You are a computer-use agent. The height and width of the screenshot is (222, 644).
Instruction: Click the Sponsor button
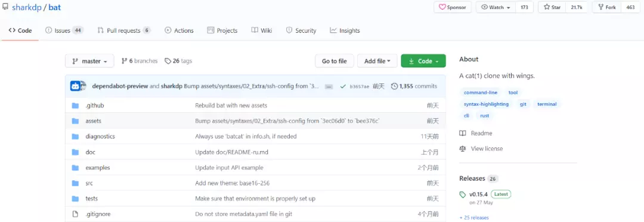452,7
